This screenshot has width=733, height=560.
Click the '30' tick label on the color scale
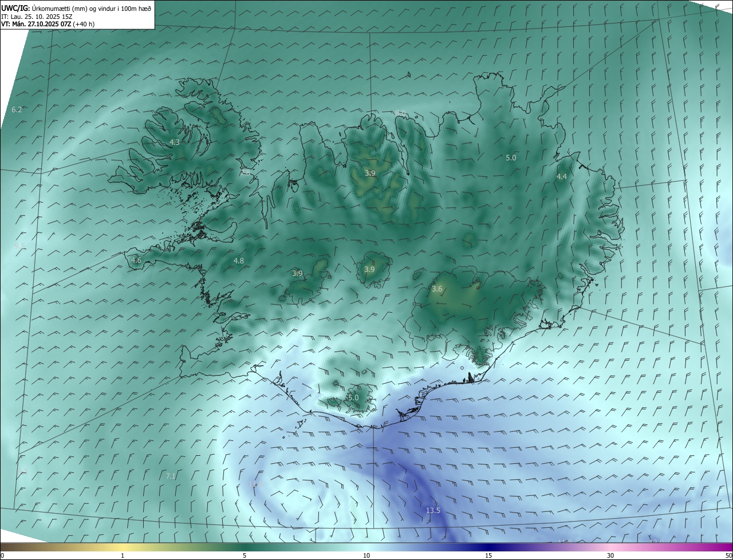610,555
